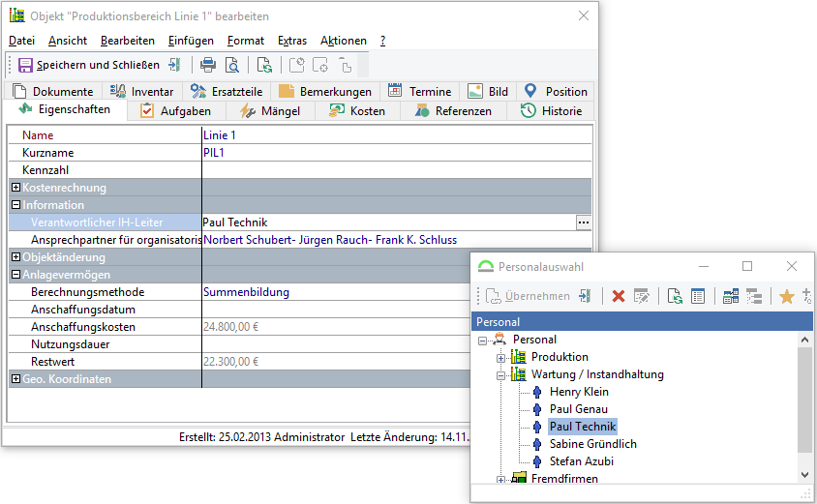The width and height of the screenshot is (817, 504).
Task: Click the table structure icon in Personalauswahl
Action: coord(731,296)
